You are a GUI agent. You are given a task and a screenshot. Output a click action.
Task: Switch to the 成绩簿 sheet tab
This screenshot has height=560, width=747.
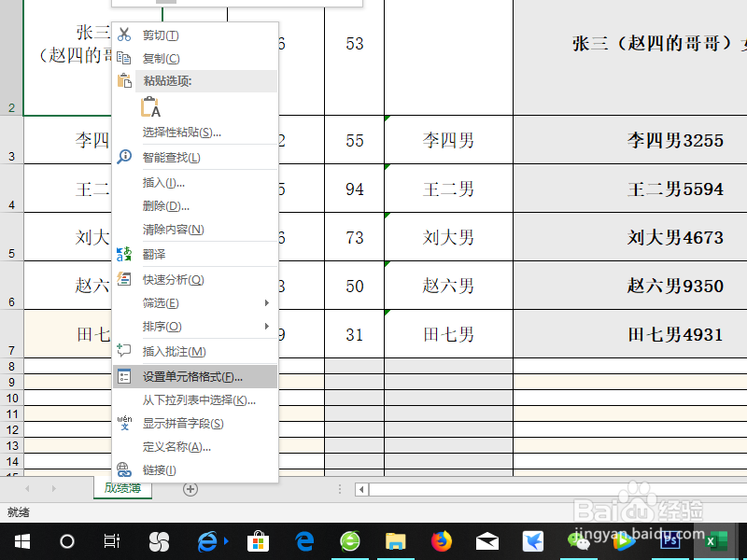click(x=123, y=488)
